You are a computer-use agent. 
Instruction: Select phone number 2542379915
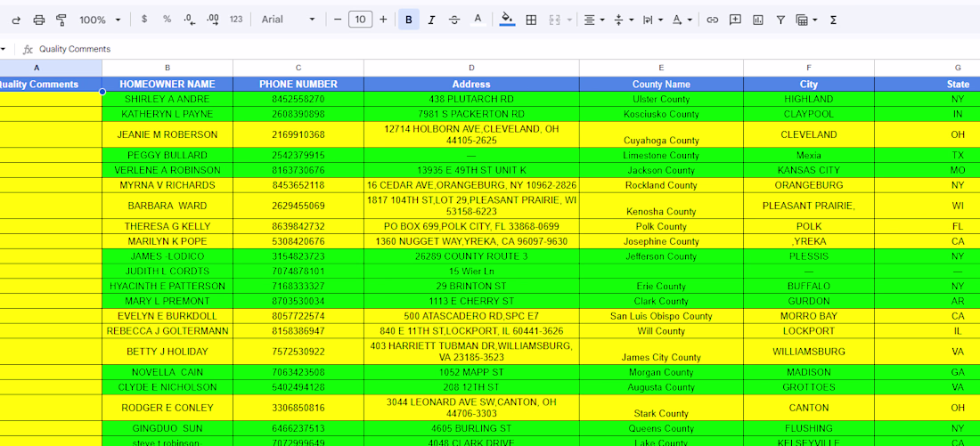(298, 155)
